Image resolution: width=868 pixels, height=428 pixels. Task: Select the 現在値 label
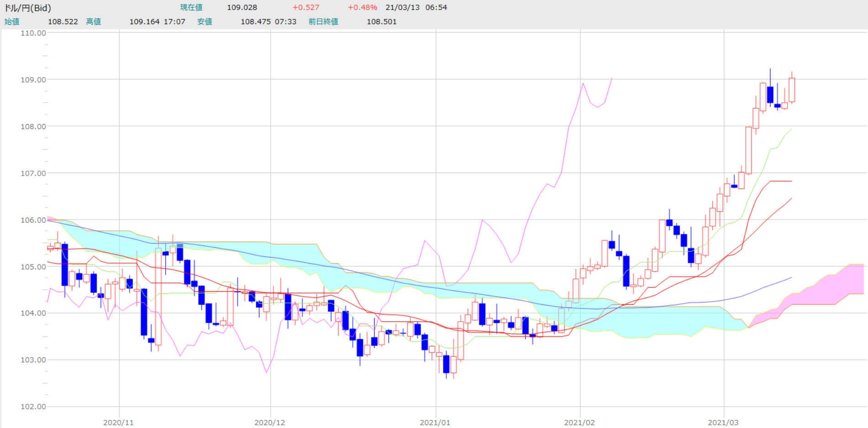(x=191, y=7)
